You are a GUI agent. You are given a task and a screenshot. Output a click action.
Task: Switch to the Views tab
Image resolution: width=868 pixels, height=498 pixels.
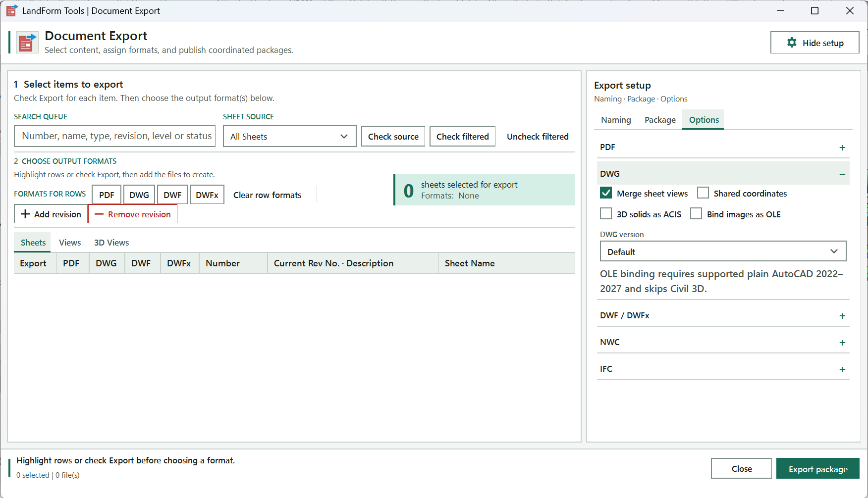[70, 243]
